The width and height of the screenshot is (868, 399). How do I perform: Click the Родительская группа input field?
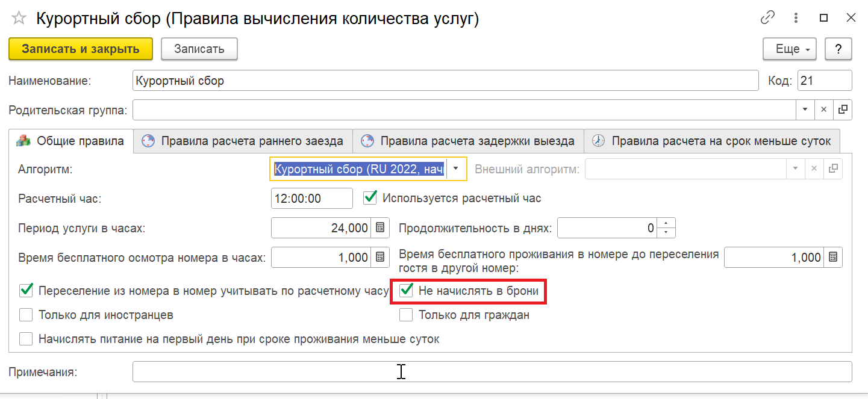point(464,110)
